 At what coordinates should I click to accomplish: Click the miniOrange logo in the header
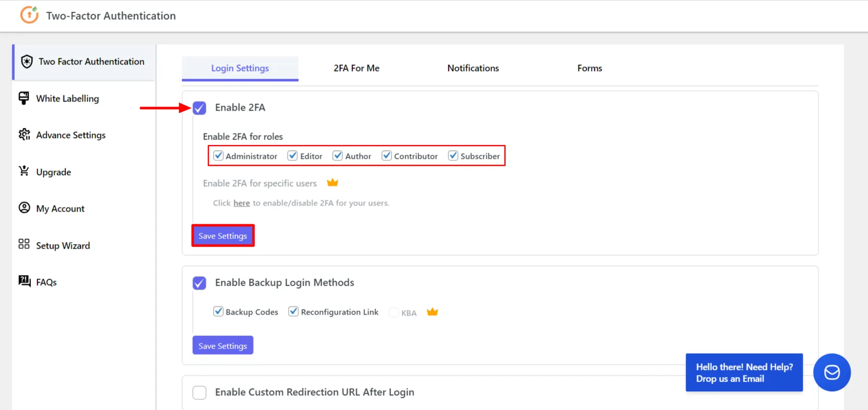pos(29,15)
